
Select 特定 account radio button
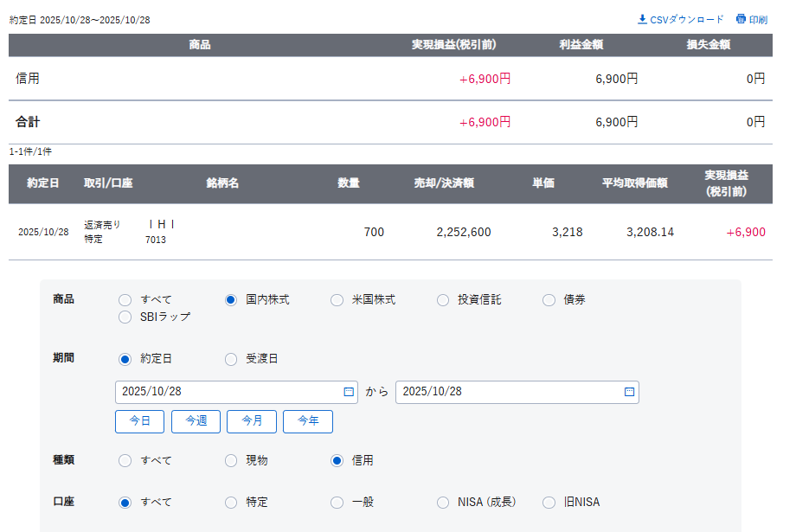tap(231, 502)
